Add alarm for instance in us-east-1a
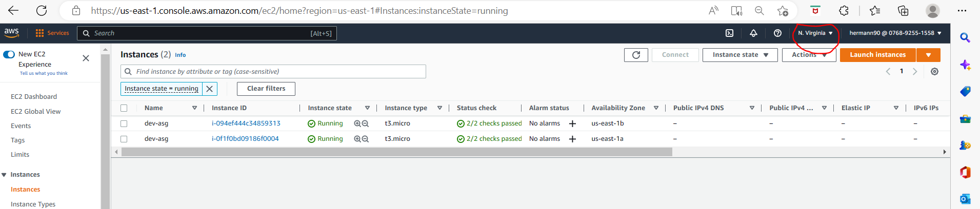Image resolution: width=980 pixels, height=209 pixels. click(572, 139)
